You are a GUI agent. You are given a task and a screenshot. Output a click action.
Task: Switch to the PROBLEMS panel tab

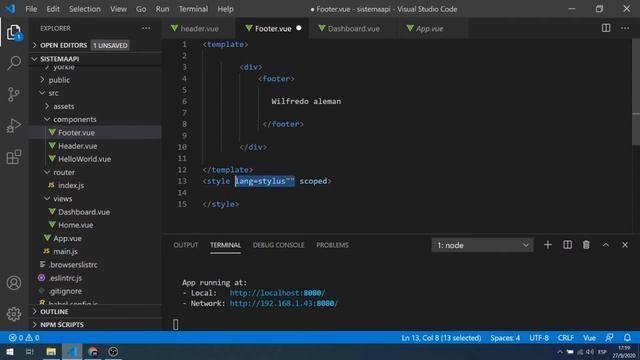coord(332,245)
